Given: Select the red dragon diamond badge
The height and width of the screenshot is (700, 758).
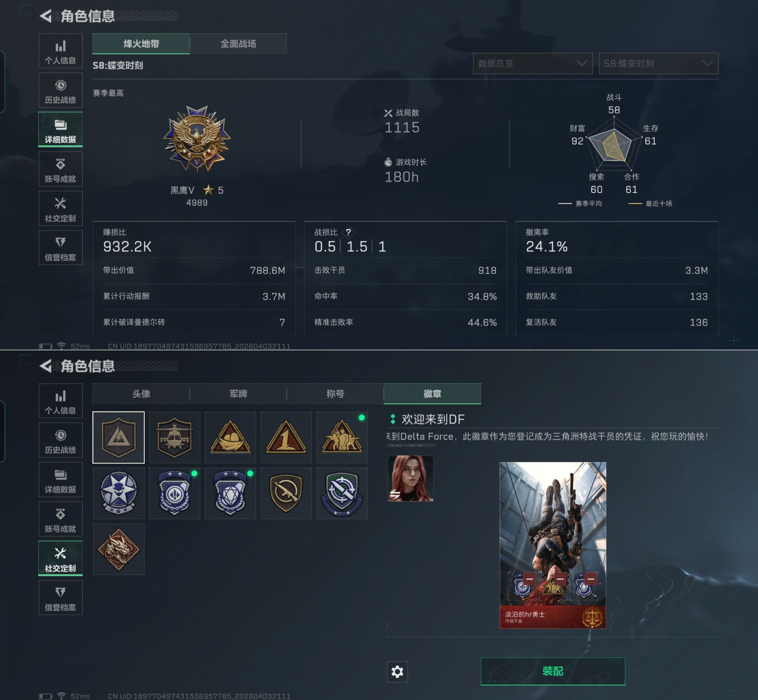Looking at the screenshot, I should point(119,549).
